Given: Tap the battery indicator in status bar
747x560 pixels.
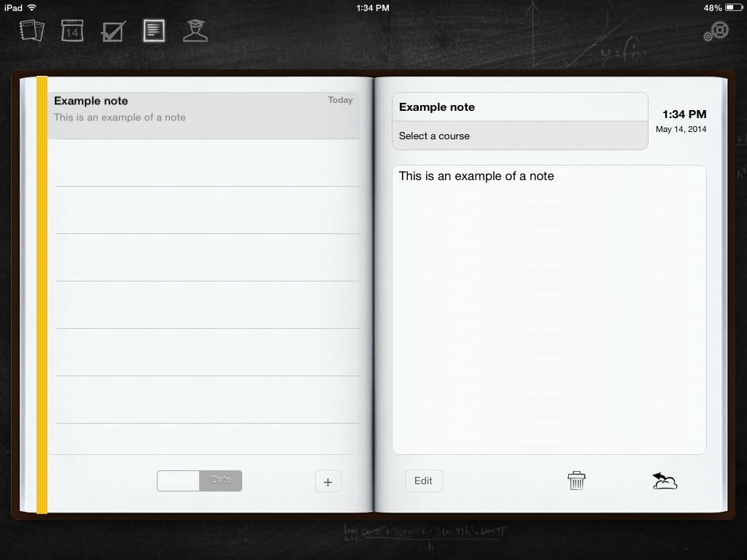Looking at the screenshot, I should (x=733, y=8).
